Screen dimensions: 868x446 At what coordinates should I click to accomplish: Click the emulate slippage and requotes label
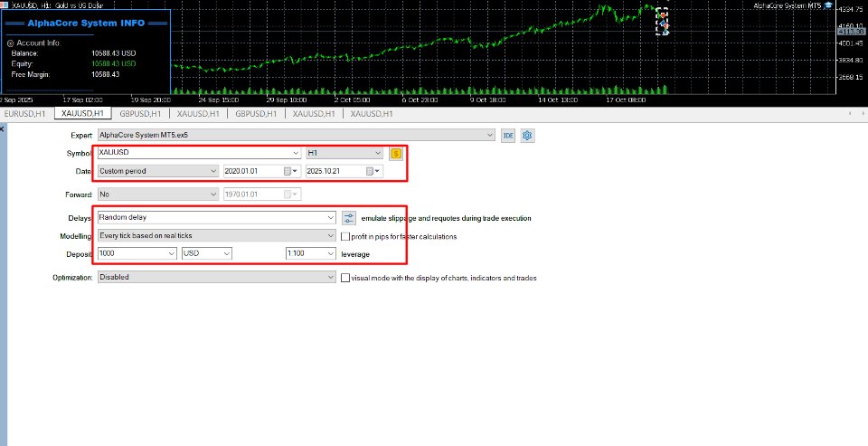pos(446,218)
